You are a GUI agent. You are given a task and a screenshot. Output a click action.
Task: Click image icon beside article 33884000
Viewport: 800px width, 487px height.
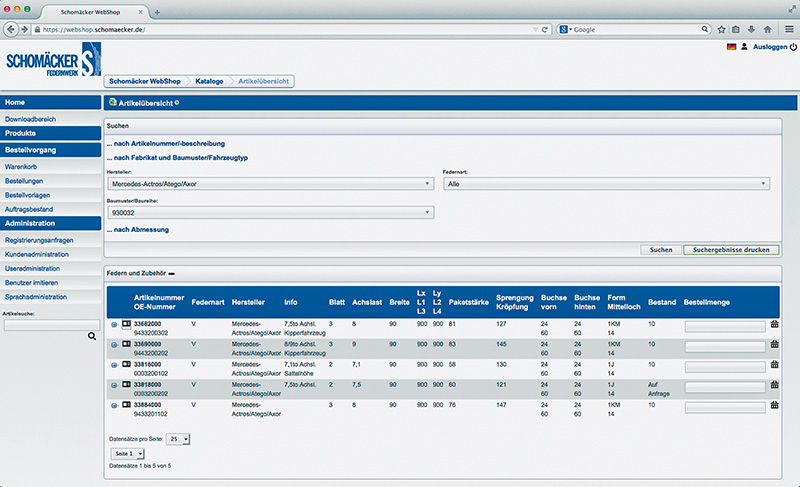coord(126,405)
